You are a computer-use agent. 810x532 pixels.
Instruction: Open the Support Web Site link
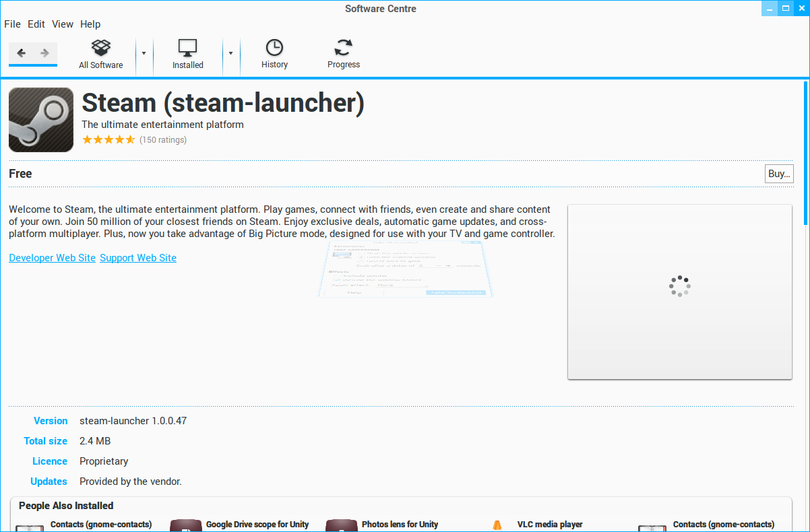[x=138, y=258]
